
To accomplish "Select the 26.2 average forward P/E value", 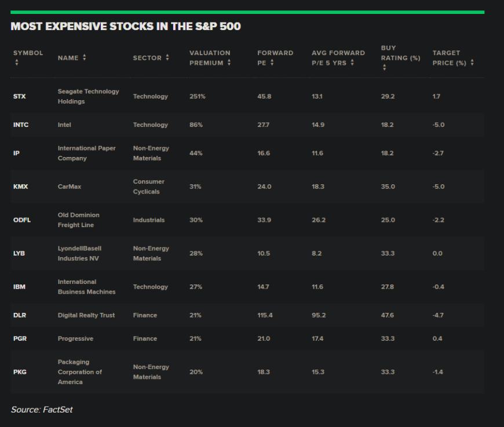I will 319,220.
